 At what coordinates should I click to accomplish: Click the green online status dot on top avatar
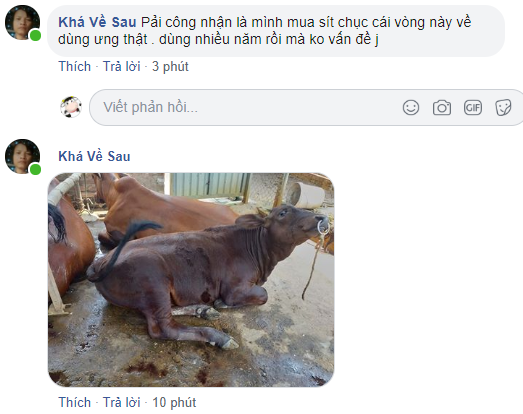pyautogui.click(x=35, y=35)
